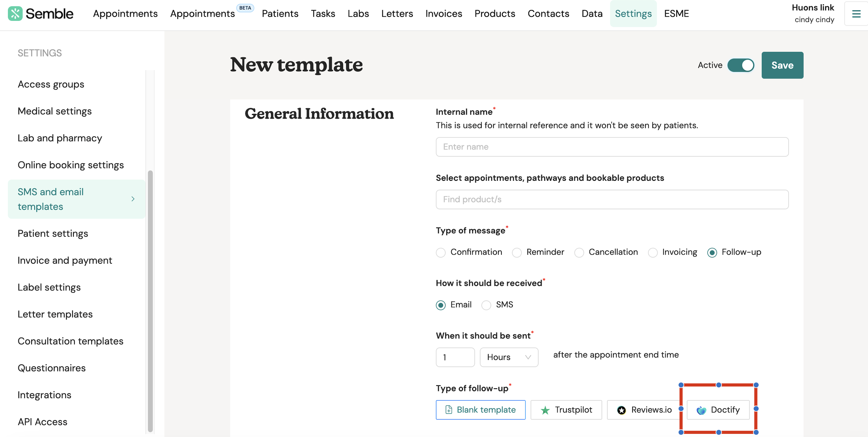Open Online booking settings
This screenshot has width=868, height=437.
click(71, 165)
